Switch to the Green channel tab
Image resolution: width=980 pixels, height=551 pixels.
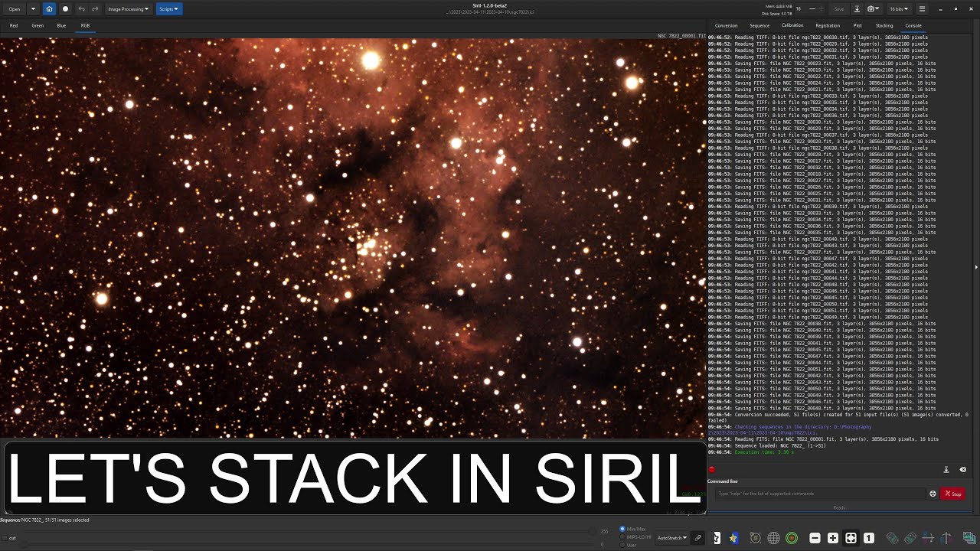coord(38,25)
